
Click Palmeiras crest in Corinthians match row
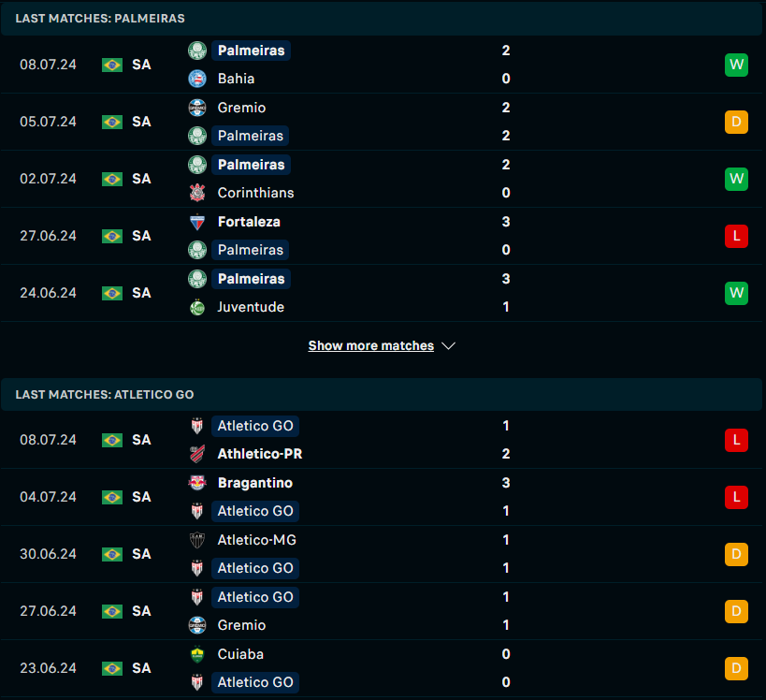[197, 165]
